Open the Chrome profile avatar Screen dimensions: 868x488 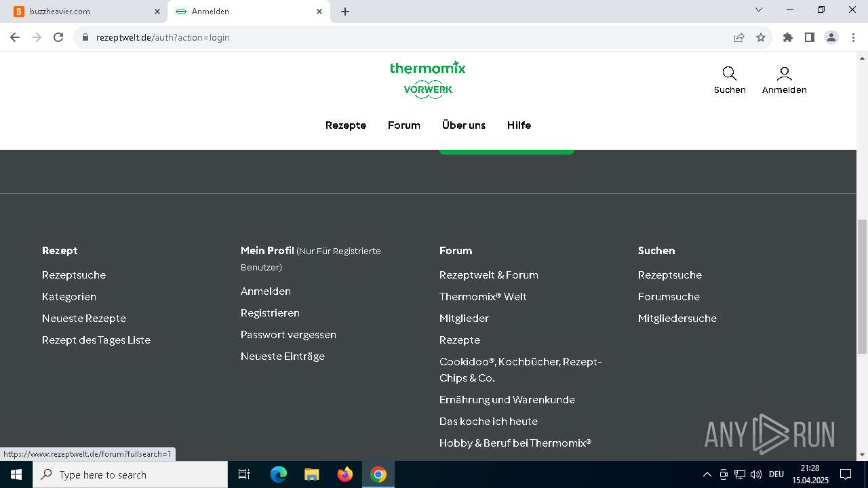tap(831, 37)
